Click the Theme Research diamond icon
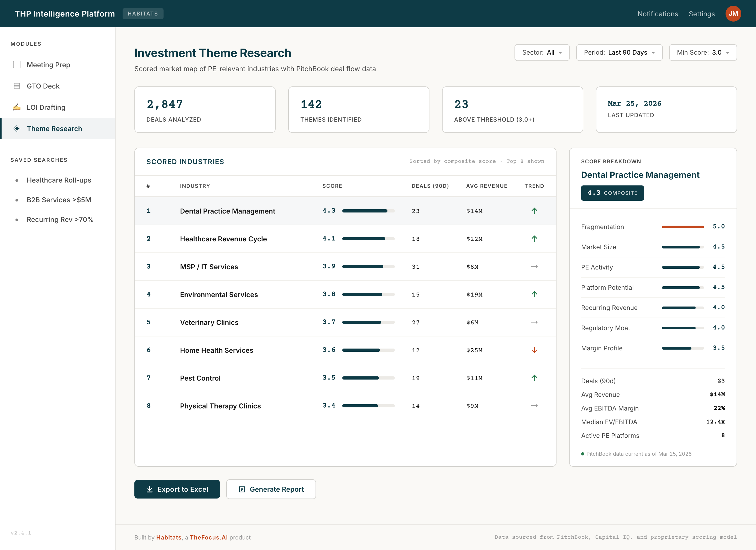This screenshot has height=550, width=756. point(17,128)
